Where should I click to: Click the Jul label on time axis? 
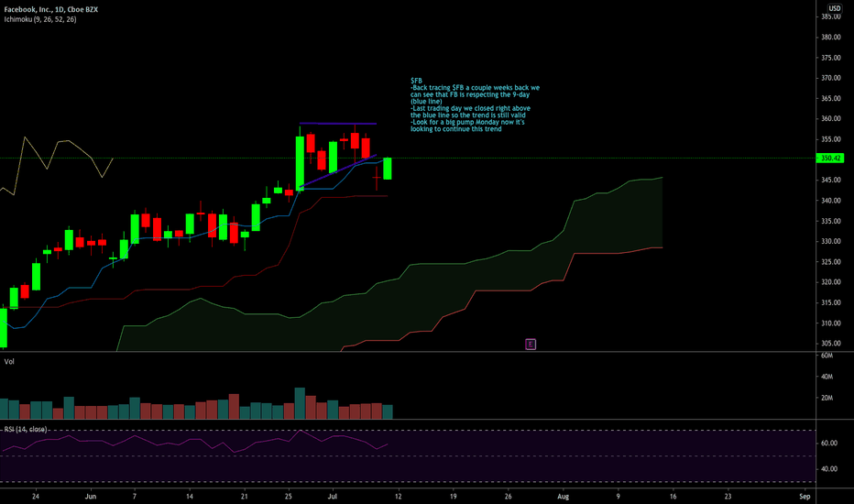[333, 497]
